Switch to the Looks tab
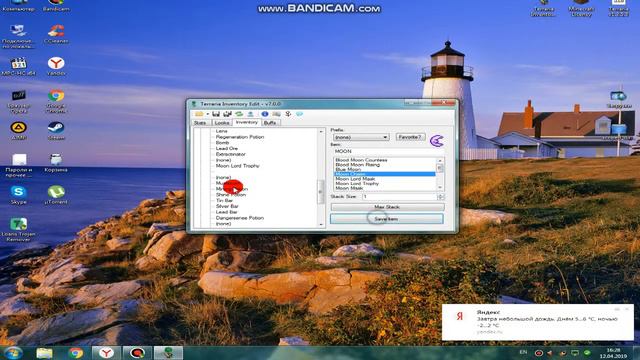The height and width of the screenshot is (360, 640). coord(222,123)
